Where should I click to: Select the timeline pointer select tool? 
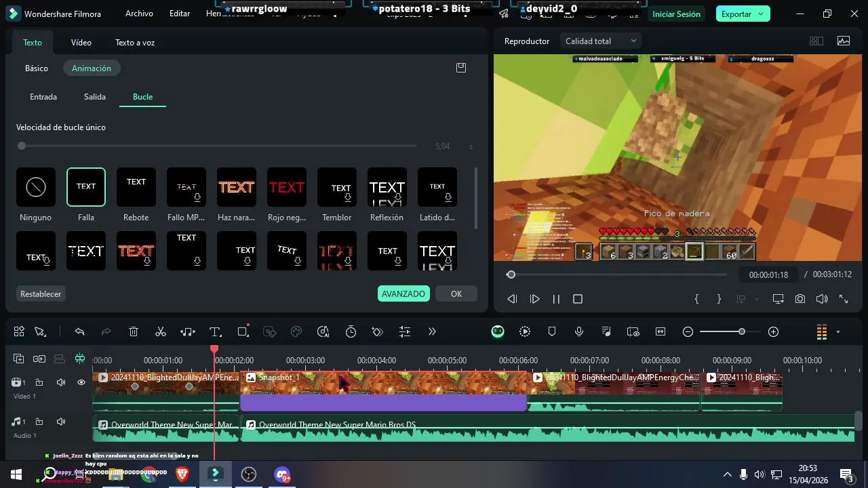coord(40,331)
